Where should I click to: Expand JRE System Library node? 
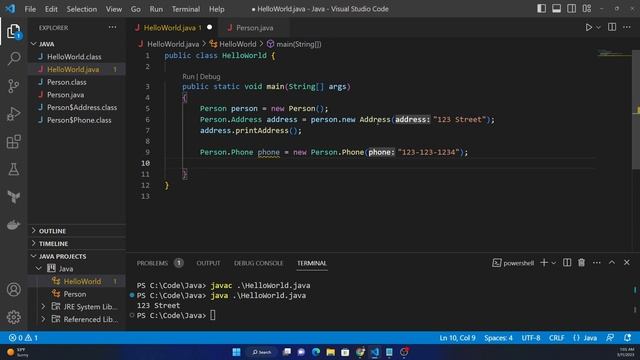coord(43,306)
